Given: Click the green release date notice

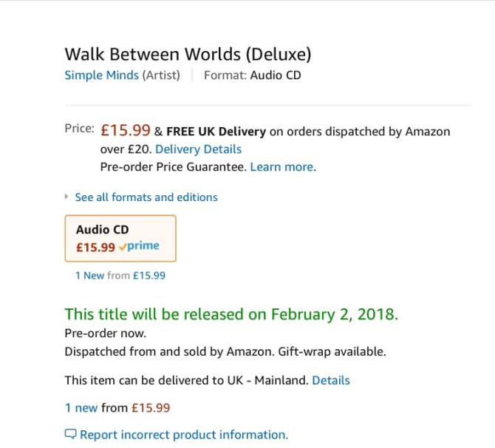Looking at the screenshot, I should point(231,313).
